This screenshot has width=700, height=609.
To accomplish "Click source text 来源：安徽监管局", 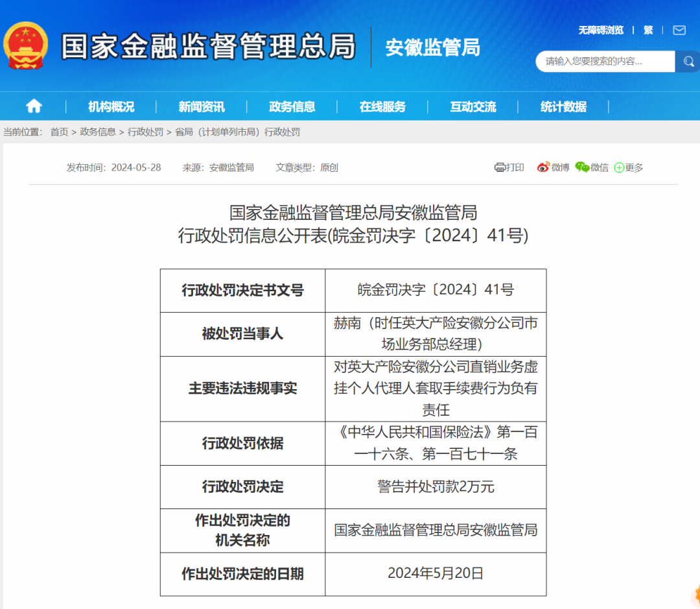I will tap(218, 167).
